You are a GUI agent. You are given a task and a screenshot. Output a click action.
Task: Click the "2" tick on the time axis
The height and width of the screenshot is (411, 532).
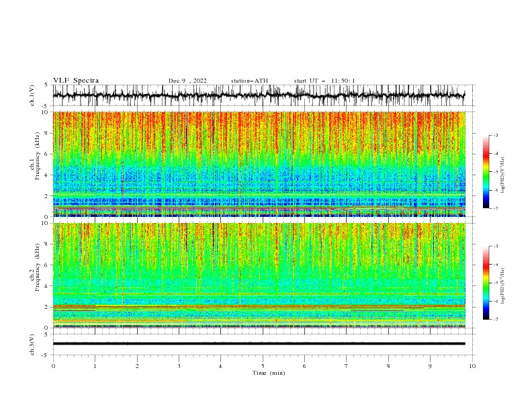(137, 366)
